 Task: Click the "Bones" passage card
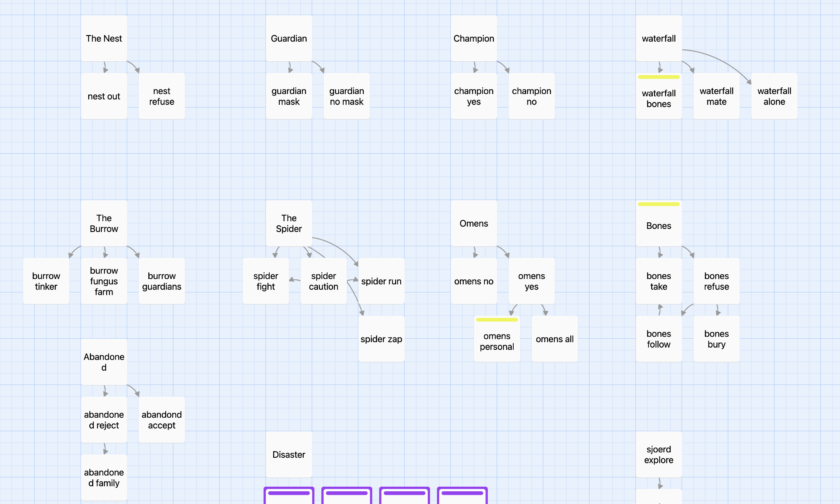point(659,223)
